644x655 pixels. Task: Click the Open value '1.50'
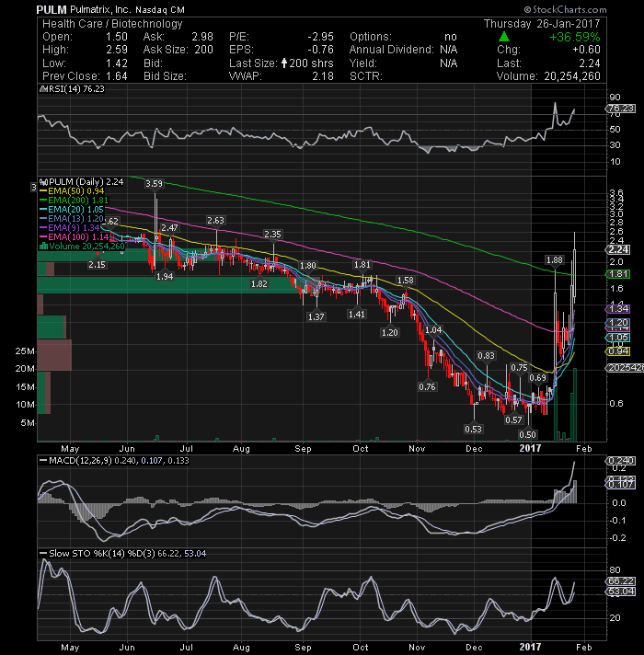117,37
